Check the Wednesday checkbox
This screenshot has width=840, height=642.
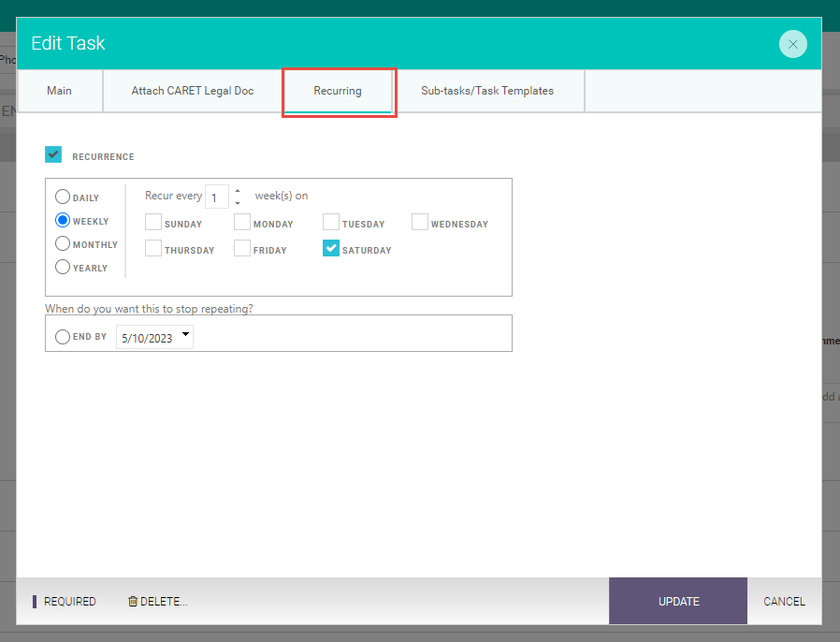(x=420, y=222)
